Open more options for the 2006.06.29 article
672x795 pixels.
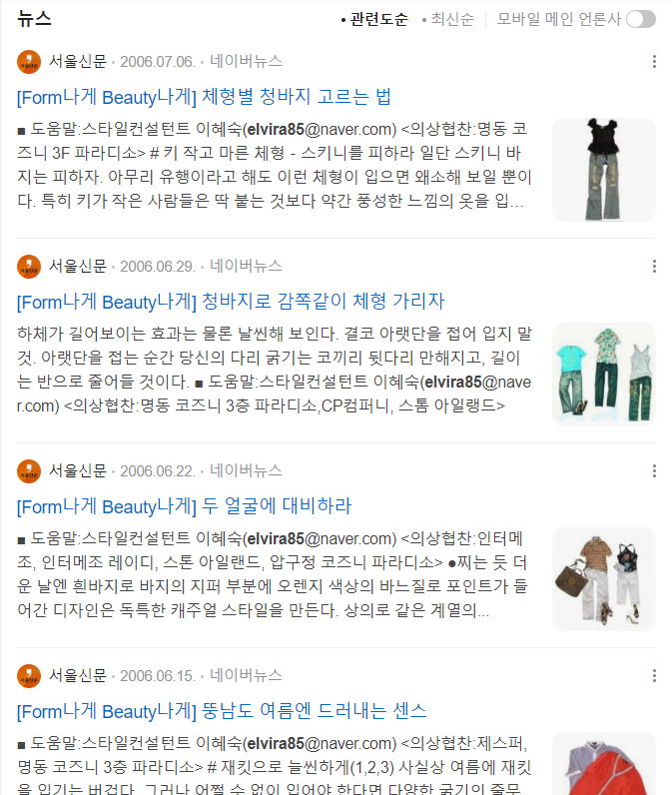[x=654, y=267]
